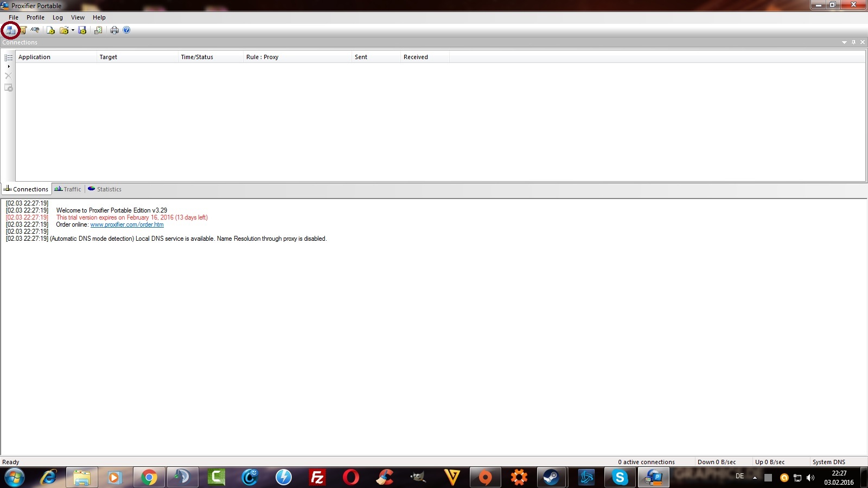The image size is (868, 488).
Task: Open Connections pane dropdown arrow menu
Action: coord(844,42)
